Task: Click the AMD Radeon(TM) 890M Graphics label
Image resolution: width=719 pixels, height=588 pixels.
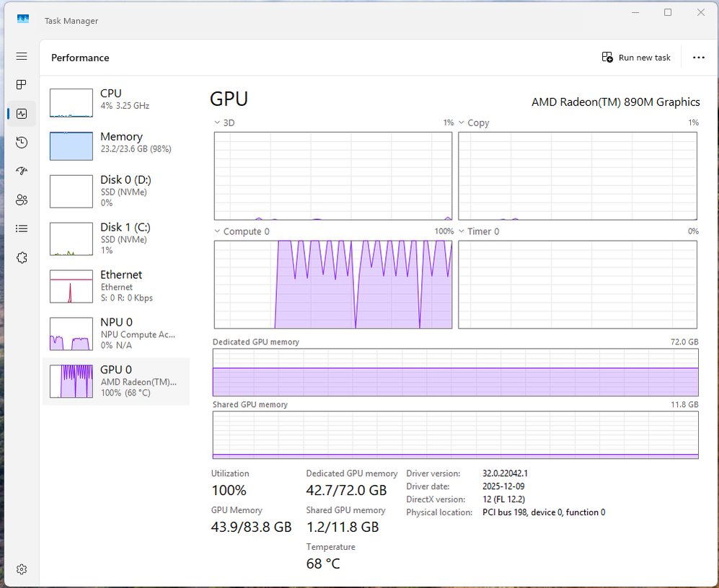Action: (615, 102)
